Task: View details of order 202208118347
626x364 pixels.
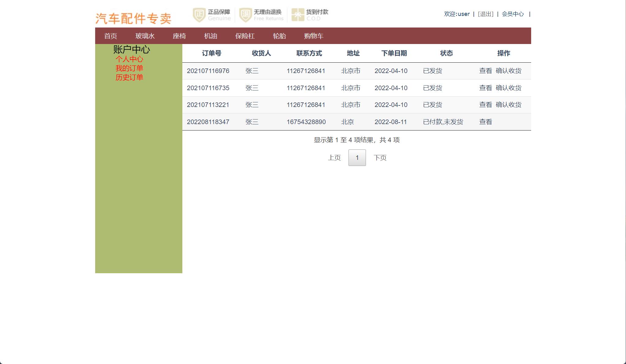Action: click(486, 122)
